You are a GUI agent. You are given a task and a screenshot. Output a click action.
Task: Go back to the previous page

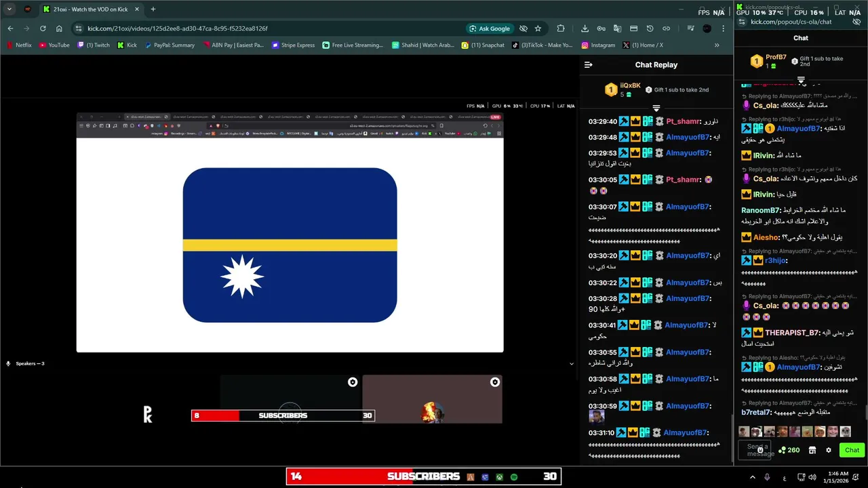pos(10,28)
